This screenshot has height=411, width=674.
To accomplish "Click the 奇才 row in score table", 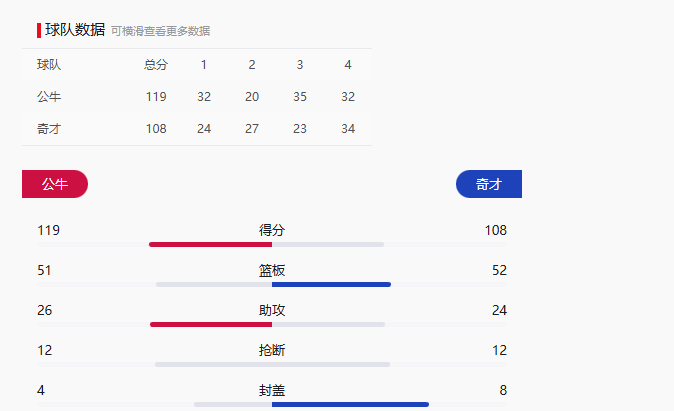I will pyautogui.click(x=49, y=129).
